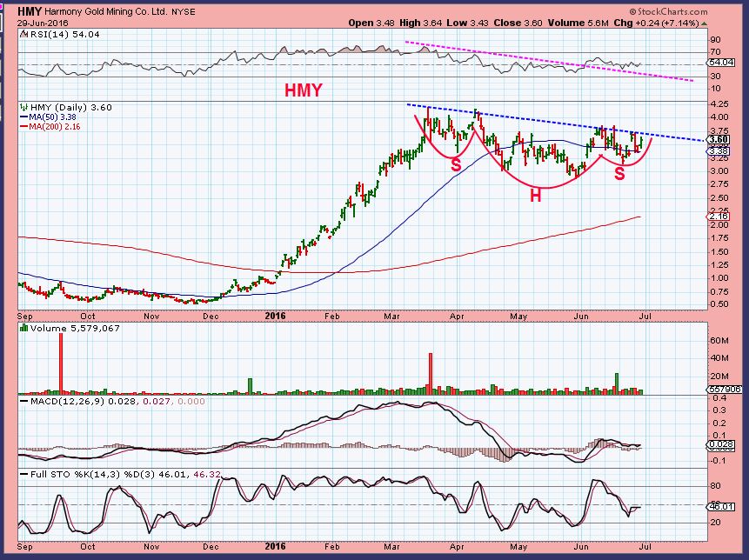Screen dimensions: 749x560
Task: Click the 0.50 price axis label
Action: point(719,304)
